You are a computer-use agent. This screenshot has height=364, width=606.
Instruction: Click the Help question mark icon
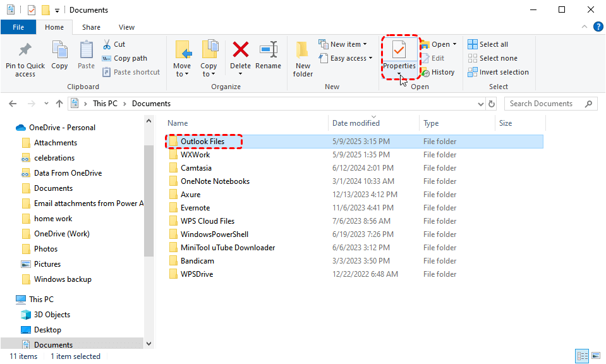pyautogui.click(x=598, y=27)
